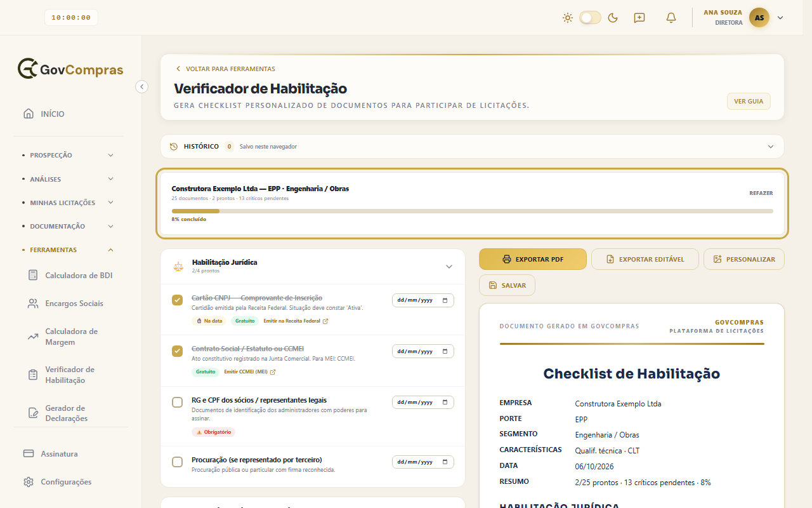Click the Verificador de Habilitação clipboard icon
The image size is (812, 508).
[34, 375]
